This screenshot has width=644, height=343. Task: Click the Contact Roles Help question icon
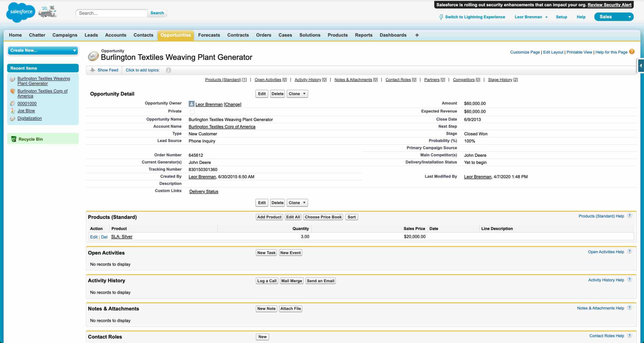pyautogui.click(x=630, y=335)
